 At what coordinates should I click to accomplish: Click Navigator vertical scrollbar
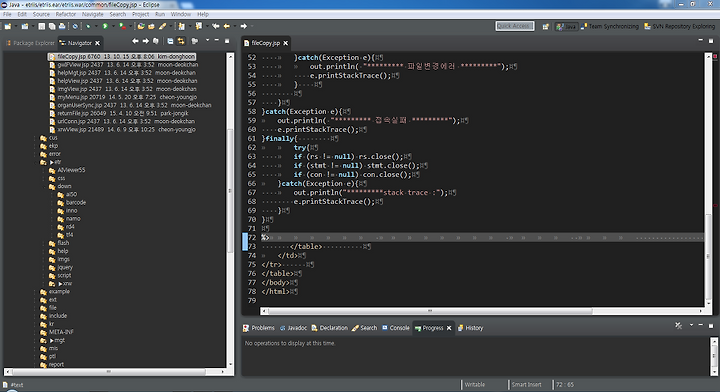click(230, 209)
